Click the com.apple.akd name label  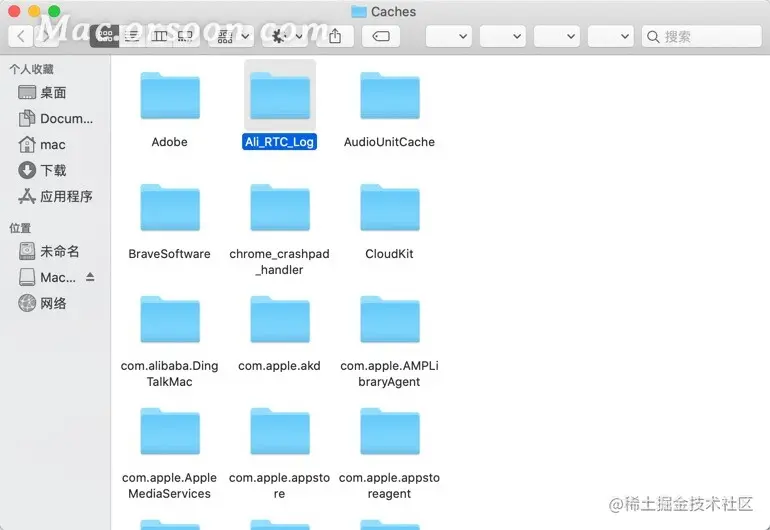click(x=279, y=366)
